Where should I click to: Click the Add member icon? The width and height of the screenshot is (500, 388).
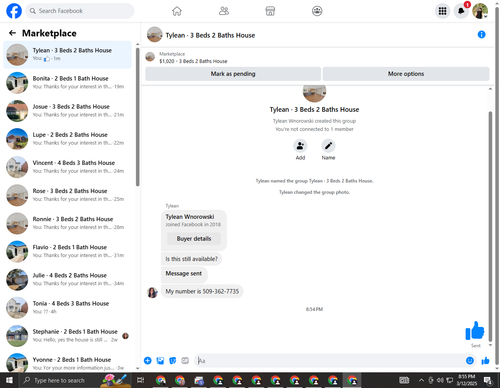pos(300,146)
